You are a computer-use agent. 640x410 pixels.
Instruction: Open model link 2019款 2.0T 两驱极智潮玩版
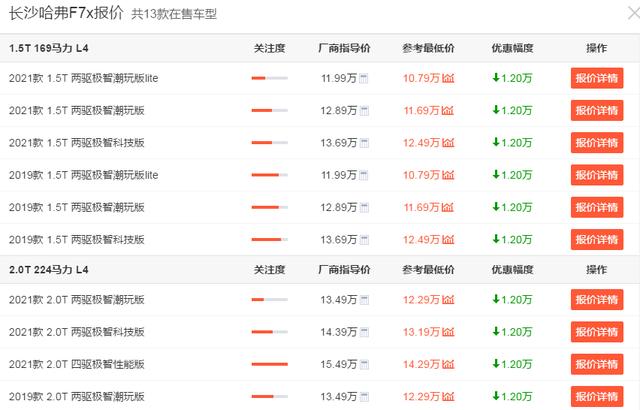tap(77, 397)
